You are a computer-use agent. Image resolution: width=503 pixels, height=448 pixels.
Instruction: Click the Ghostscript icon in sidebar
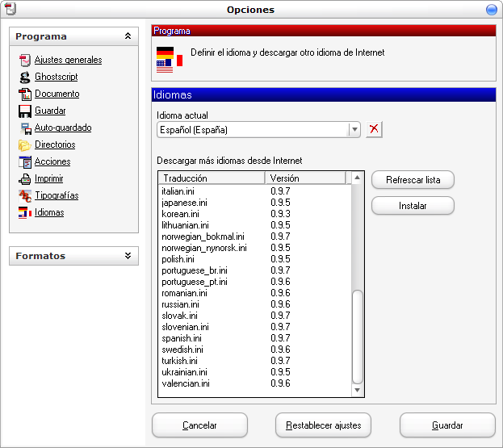click(x=26, y=77)
